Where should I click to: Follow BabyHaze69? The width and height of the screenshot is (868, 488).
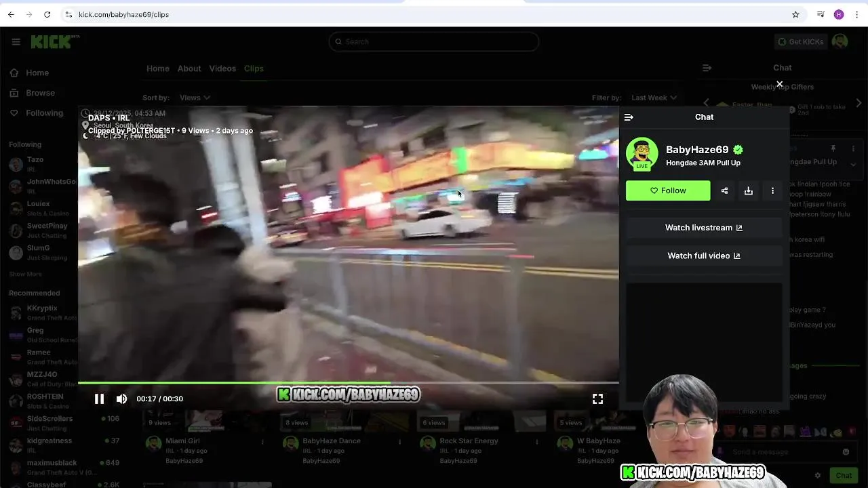point(668,190)
